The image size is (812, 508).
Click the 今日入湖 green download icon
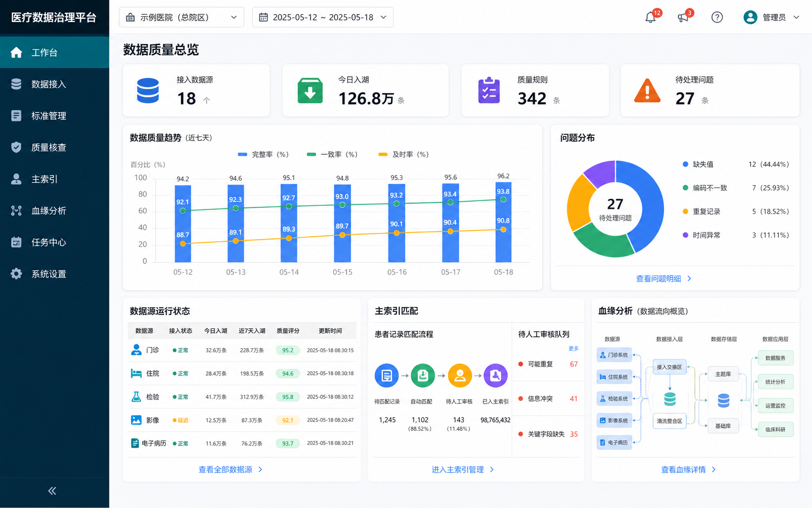point(310,91)
